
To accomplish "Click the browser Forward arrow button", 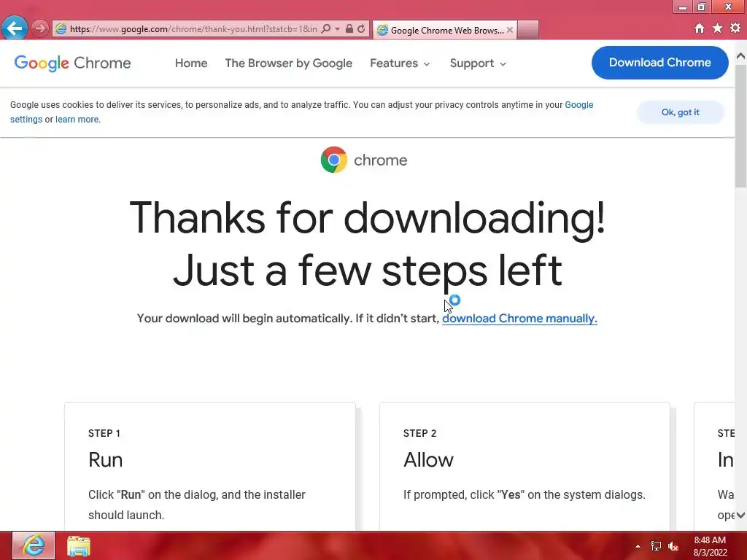I will [40, 28].
